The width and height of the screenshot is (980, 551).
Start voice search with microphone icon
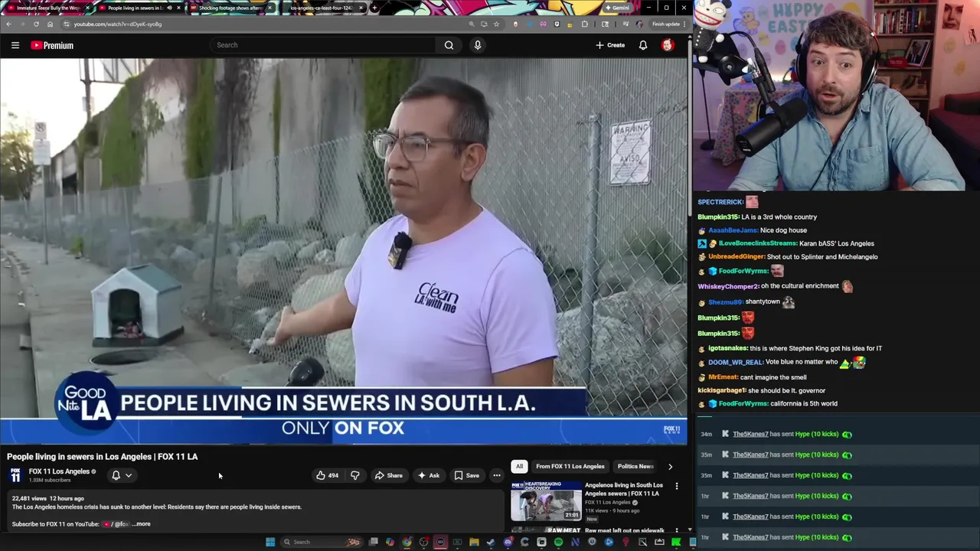pos(478,45)
